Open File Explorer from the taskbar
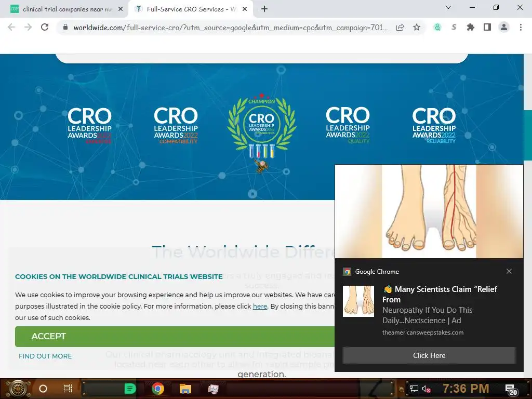 tap(185, 389)
